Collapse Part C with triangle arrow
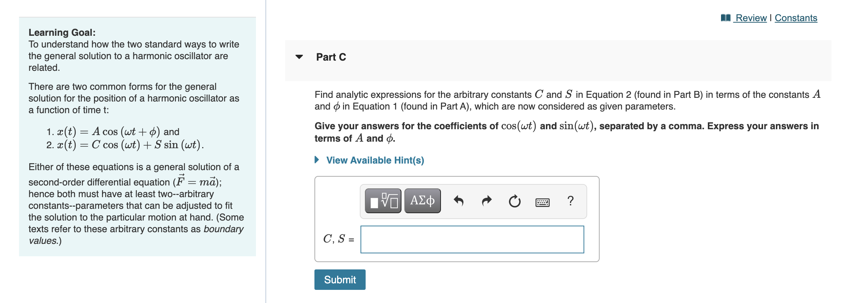Viewport: 868px width, 303px height. 299,57
